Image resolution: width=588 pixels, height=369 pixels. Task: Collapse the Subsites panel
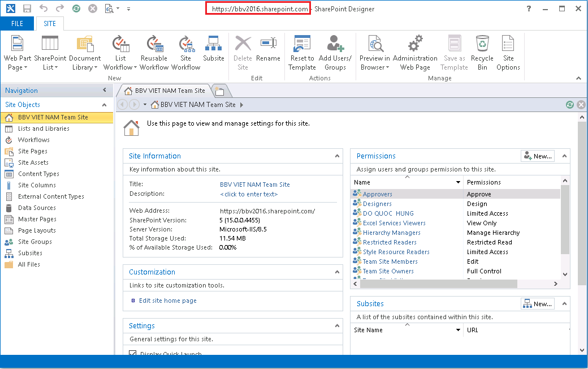tap(564, 303)
